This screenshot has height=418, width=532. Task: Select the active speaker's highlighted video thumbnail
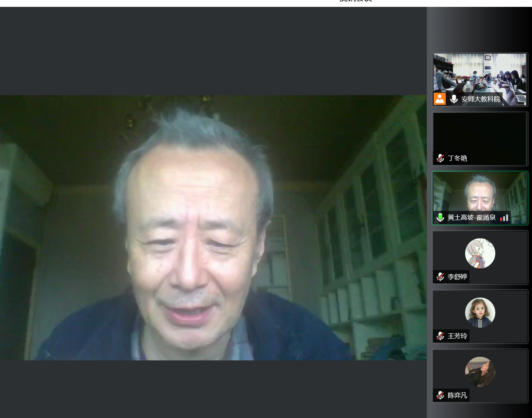click(x=480, y=193)
